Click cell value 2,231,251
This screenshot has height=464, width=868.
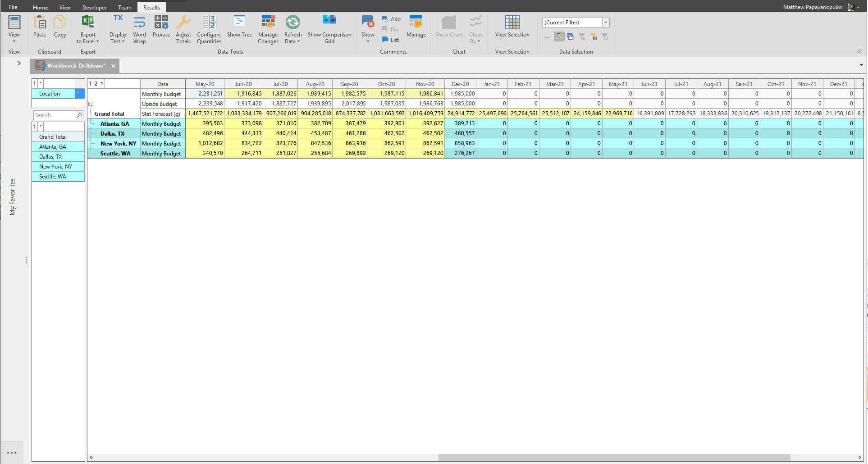pos(205,94)
